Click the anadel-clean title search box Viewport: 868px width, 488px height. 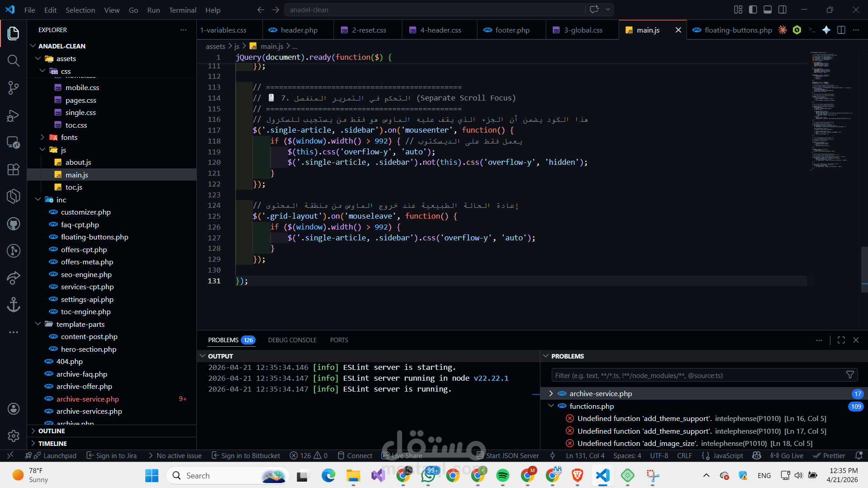(434, 10)
